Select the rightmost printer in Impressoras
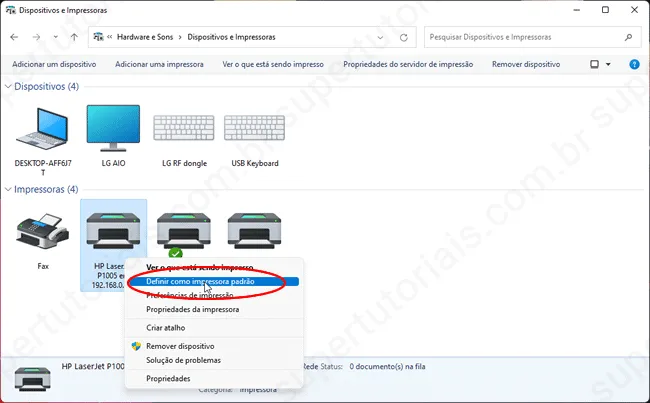Image resolution: width=650 pixels, height=403 pixels. coord(255,231)
